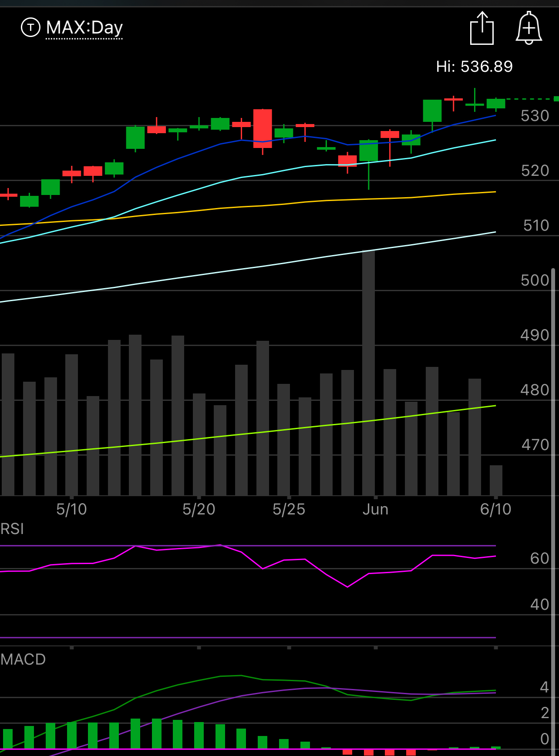
Task: Tap the RSI 40 level label
Action: click(x=540, y=605)
